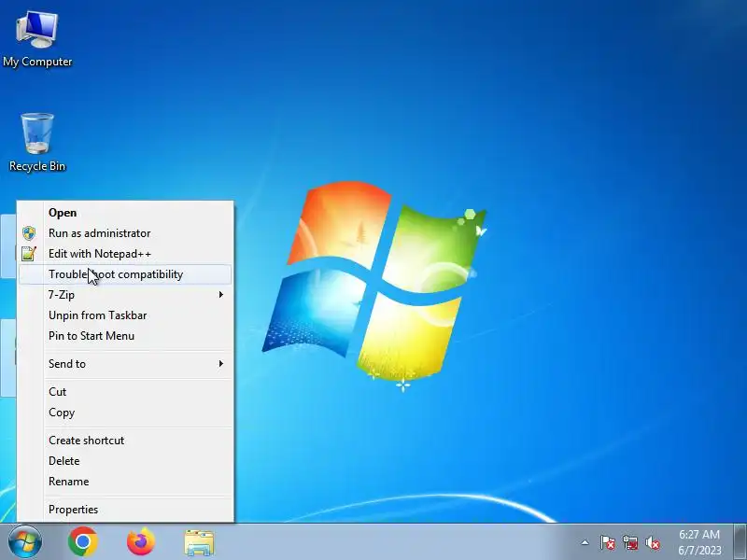This screenshot has height=560, width=747.
Task: Open the My Computer desktop icon
Action: [37, 39]
